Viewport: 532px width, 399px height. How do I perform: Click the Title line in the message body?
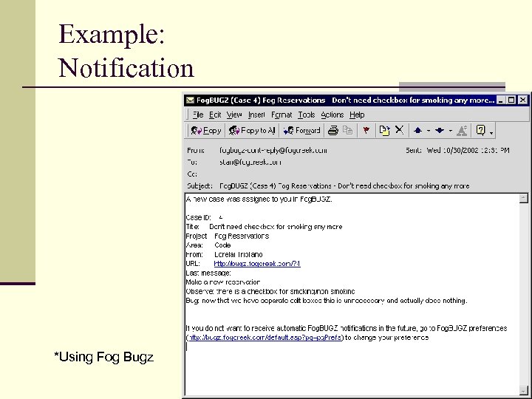[x=264, y=227]
